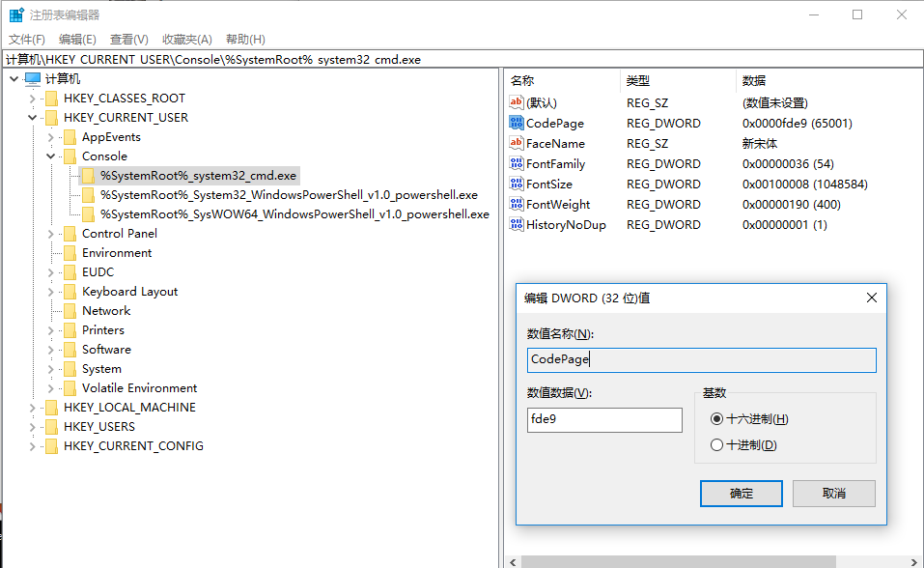Click the Control Panel folder icon
Viewport: 924px width, 568px height.
click(x=70, y=234)
